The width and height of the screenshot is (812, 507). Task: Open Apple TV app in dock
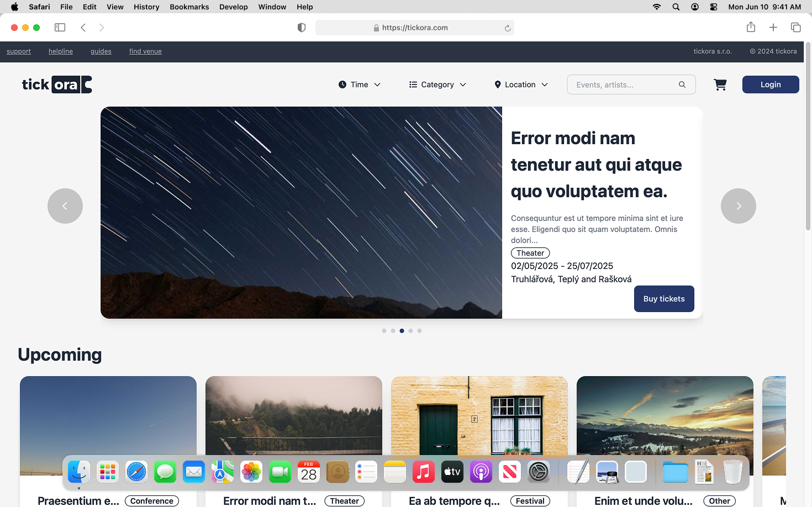452,472
